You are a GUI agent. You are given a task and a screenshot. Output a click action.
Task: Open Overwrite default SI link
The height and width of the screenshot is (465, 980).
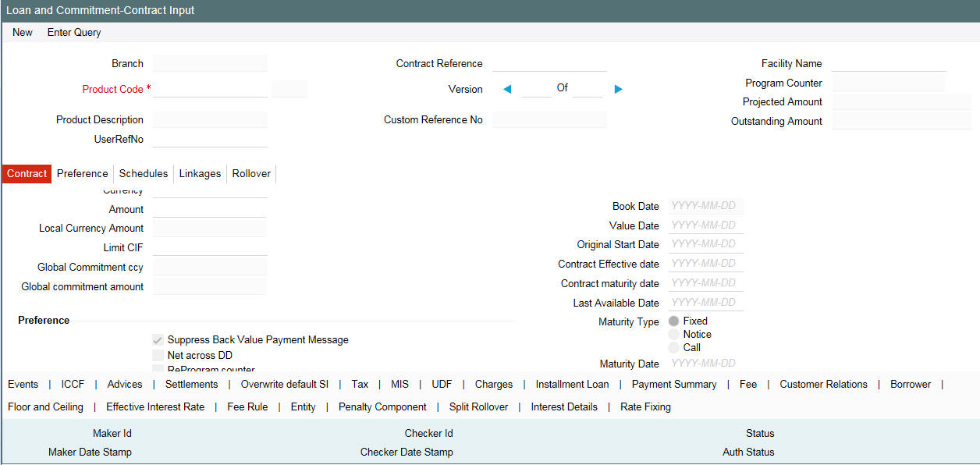pyautogui.click(x=285, y=384)
